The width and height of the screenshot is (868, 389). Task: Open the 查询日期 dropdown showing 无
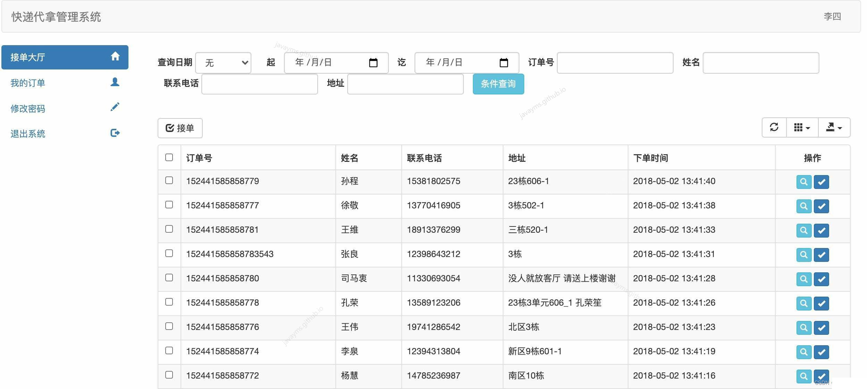tap(223, 63)
